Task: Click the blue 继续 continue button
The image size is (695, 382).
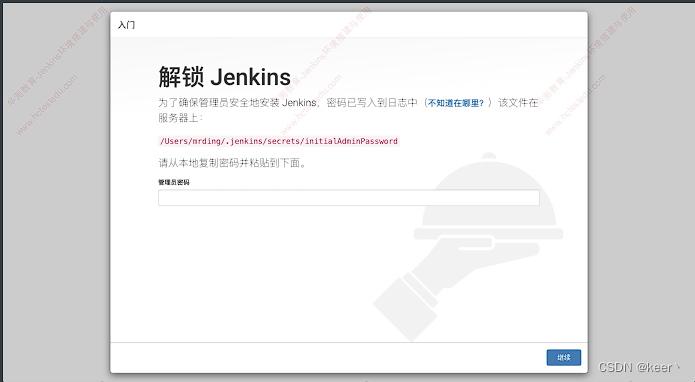Action: (563, 358)
